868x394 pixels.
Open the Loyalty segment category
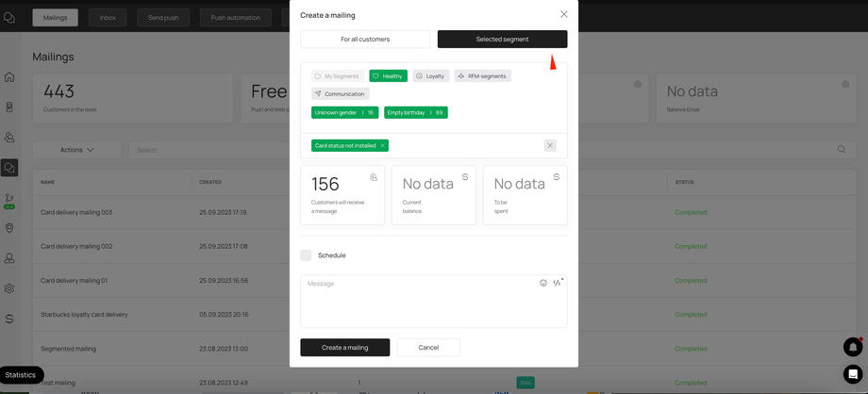click(430, 76)
